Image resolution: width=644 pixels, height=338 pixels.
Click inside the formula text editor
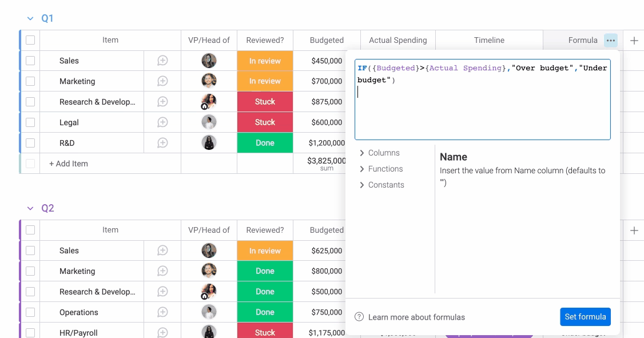click(x=483, y=100)
